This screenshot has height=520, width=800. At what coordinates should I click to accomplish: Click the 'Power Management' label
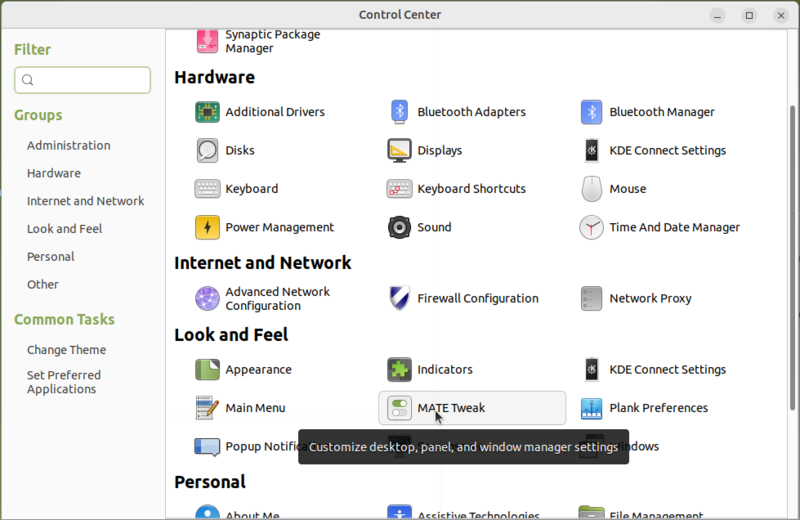tap(280, 227)
